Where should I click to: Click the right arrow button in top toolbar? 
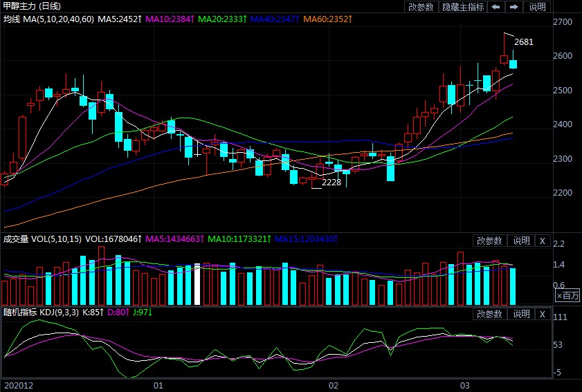tap(513, 7)
